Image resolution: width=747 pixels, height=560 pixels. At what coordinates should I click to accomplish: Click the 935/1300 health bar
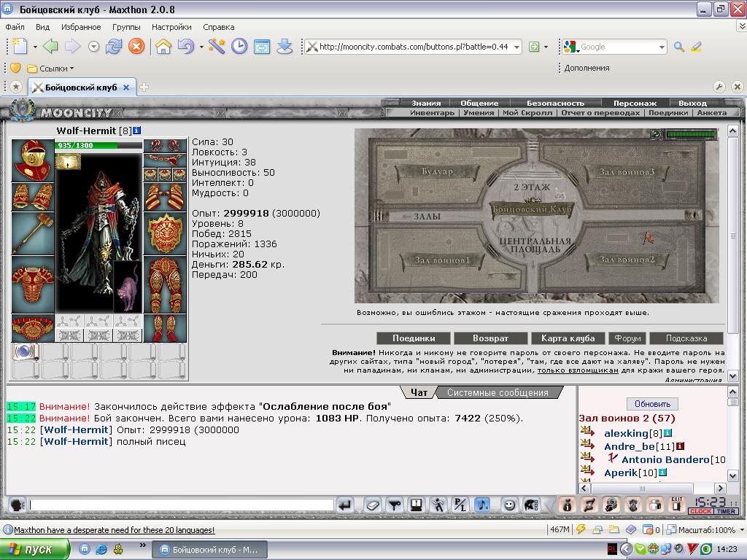point(98,145)
